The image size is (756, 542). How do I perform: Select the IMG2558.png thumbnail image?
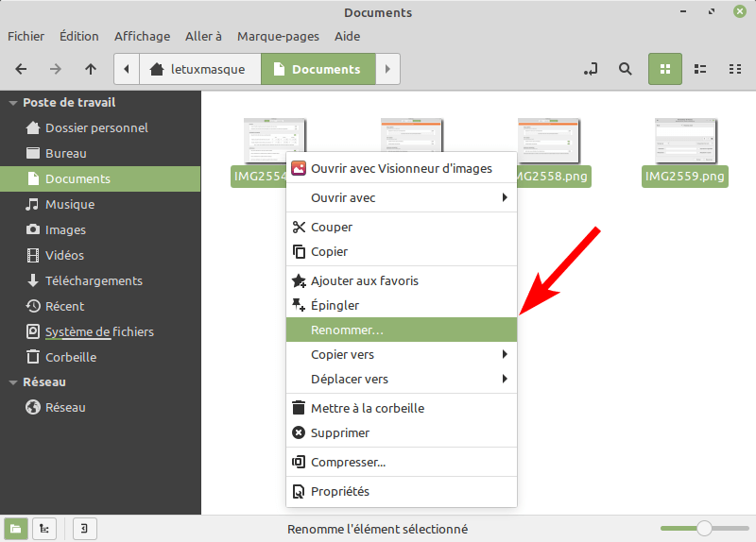[549, 141]
